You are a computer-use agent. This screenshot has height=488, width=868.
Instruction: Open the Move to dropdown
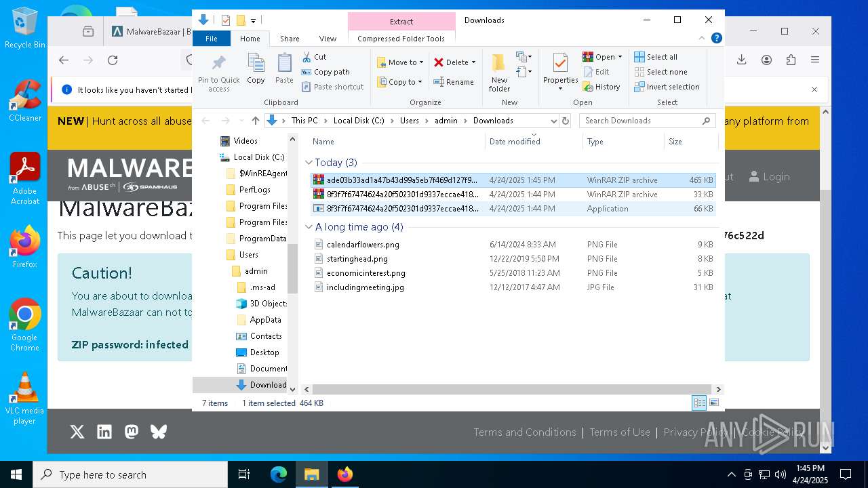[x=400, y=62]
